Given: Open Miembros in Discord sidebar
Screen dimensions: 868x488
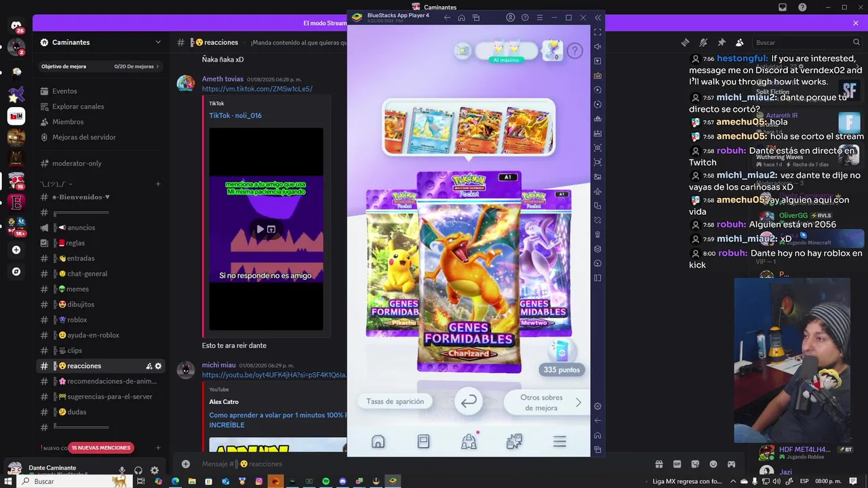Looking at the screenshot, I should [68, 122].
